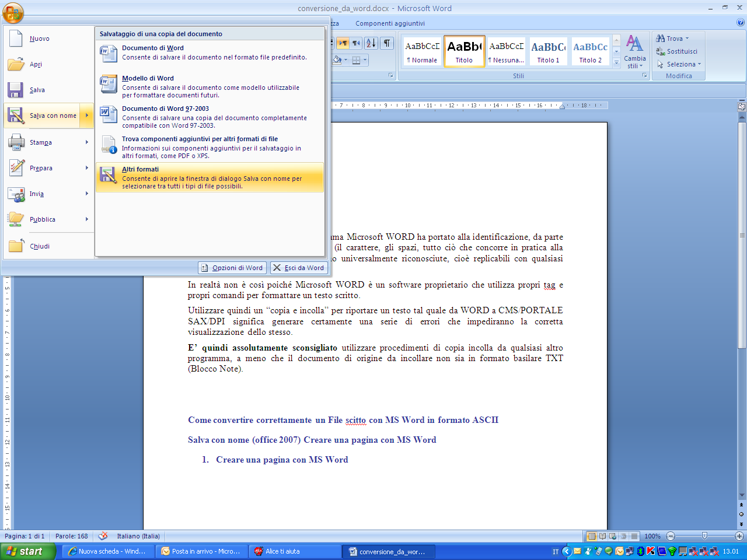Toggle show paragraph marks pilcrow
747x560 pixels.
[387, 43]
